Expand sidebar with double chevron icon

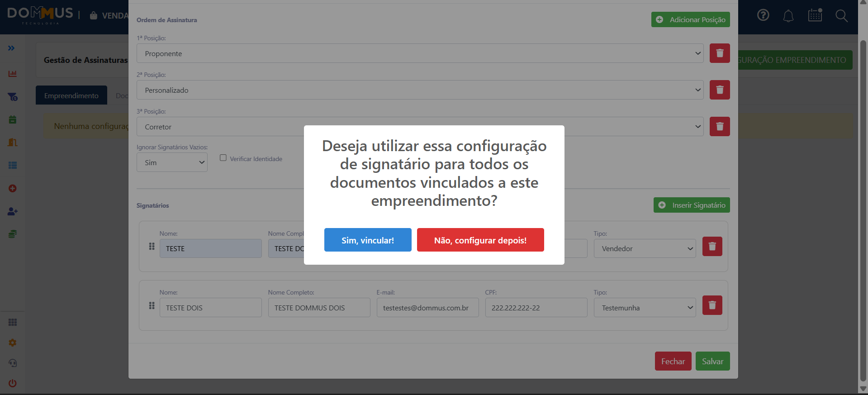tap(11, 48)
